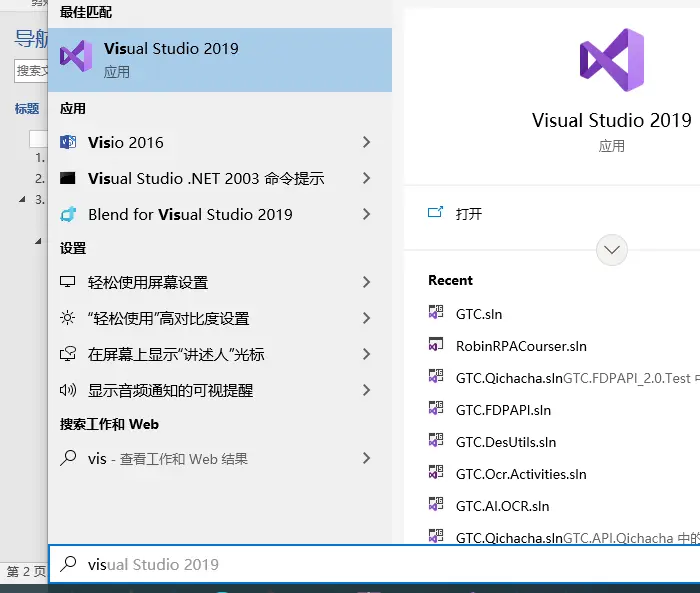Click the Blend for Visual Studio 2019 icon

tap(68, 214)
